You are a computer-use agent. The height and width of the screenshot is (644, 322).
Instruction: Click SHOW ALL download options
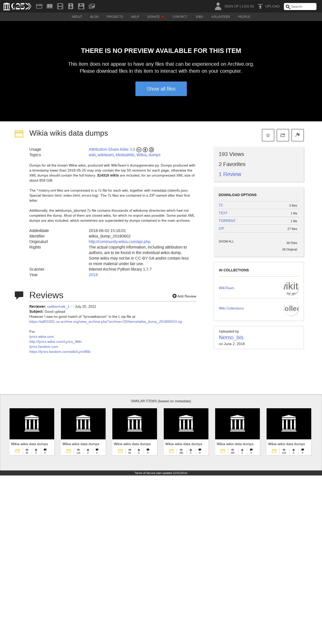[226, 241]
